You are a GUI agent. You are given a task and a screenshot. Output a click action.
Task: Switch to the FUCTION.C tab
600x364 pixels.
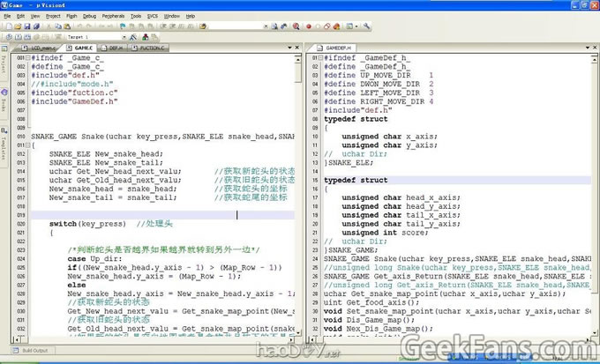(x=148, y=48)
